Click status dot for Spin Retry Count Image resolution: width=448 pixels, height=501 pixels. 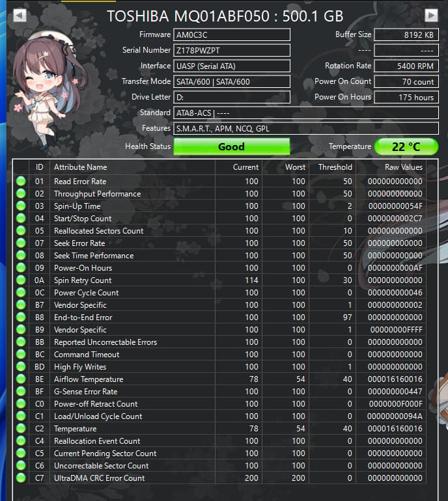click(x=21, y=280)
